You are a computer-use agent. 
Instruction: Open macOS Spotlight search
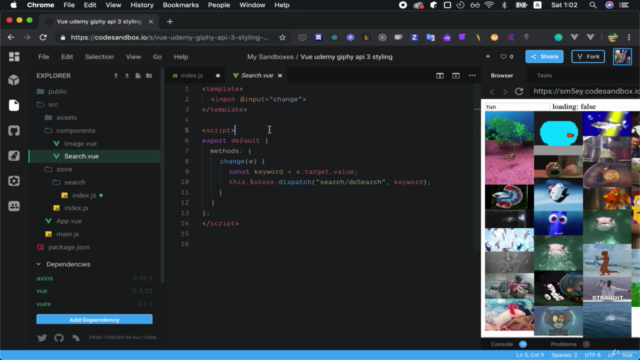pos(593,5)
